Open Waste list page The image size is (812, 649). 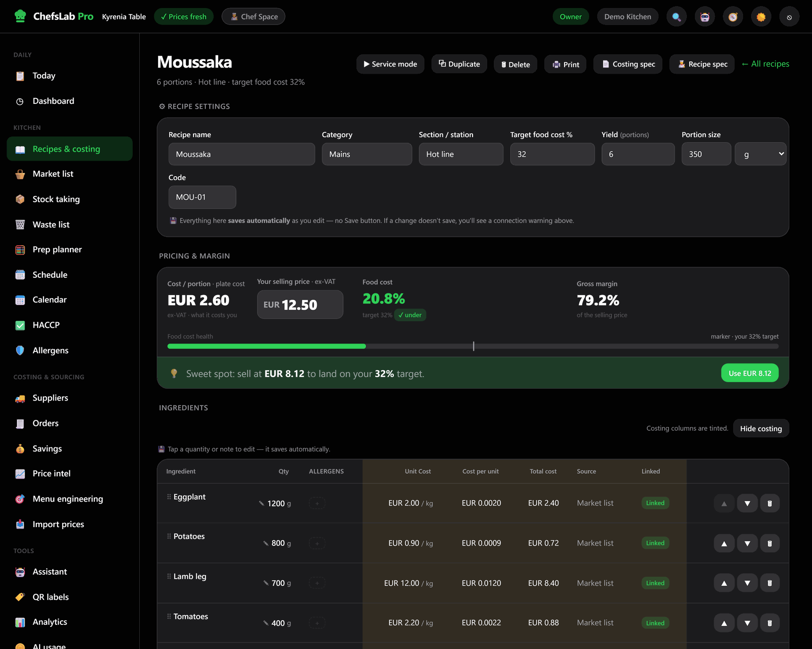coord(70,225)
